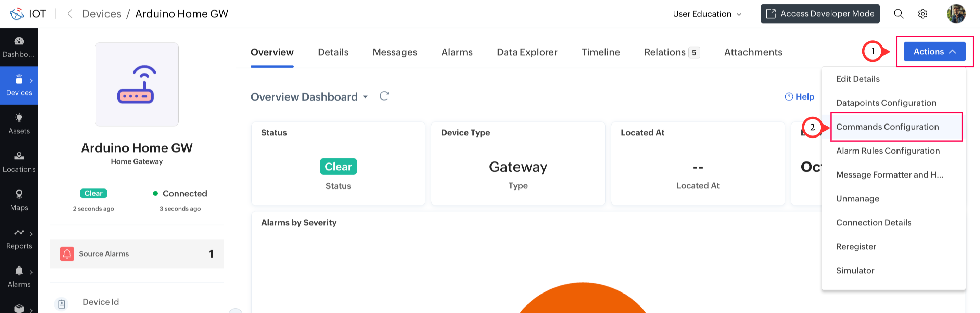Switch to the Alarms tab
The image size is (980, 313).
[457, 52]
